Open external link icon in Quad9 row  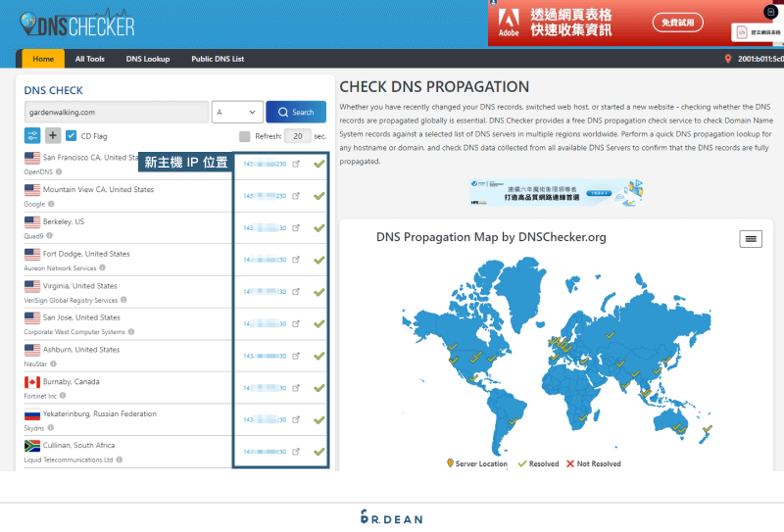(296, 228)
